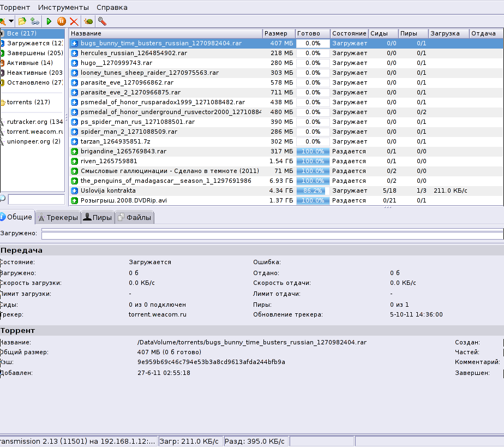Toggle the snail speed limit icon
Image resolution: width=504 pixels, height=447 pixels.
[x=88, y=21]
